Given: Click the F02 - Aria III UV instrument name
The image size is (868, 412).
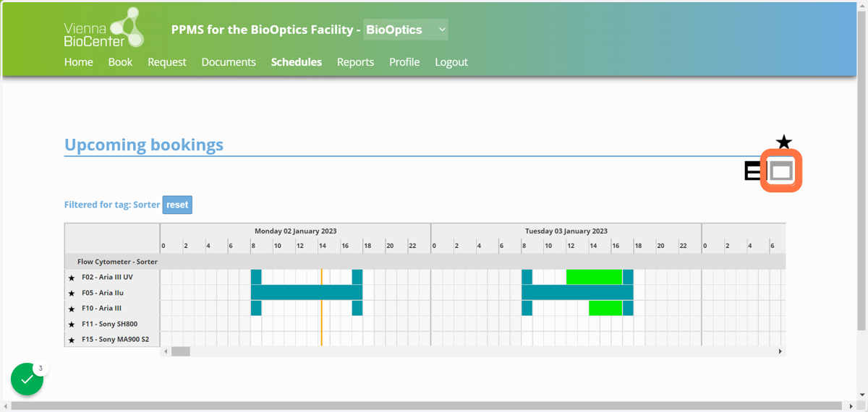Looking at the screenshot, I should coord(107,278).
